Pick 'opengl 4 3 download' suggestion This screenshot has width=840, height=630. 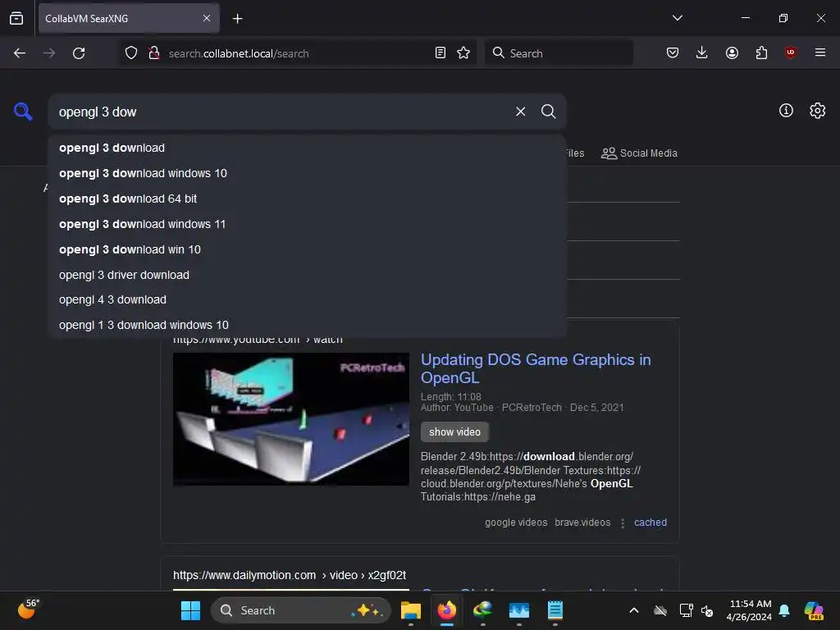point(308,300)
